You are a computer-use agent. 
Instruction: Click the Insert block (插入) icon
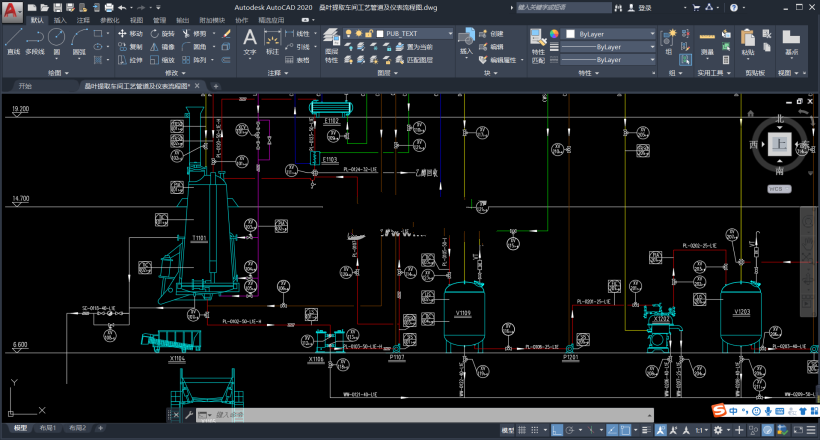(466, 42)
